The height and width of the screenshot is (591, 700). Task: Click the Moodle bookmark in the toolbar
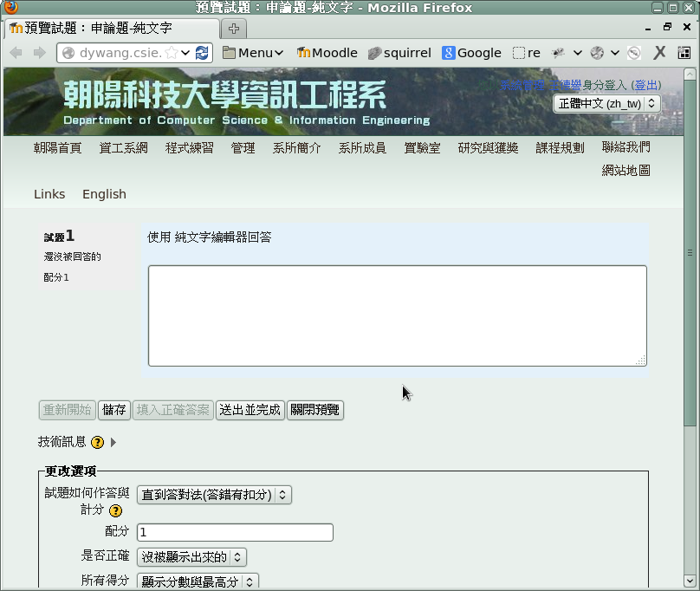point(327,53)
